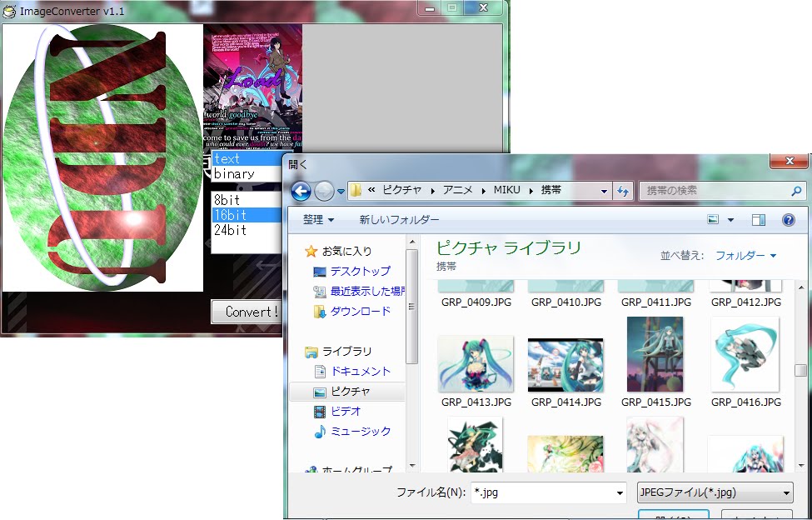The width and height of the screenshot is (812, 520).
Task: Select 8bit depth in ImageConverter
Action: [247, 200]
